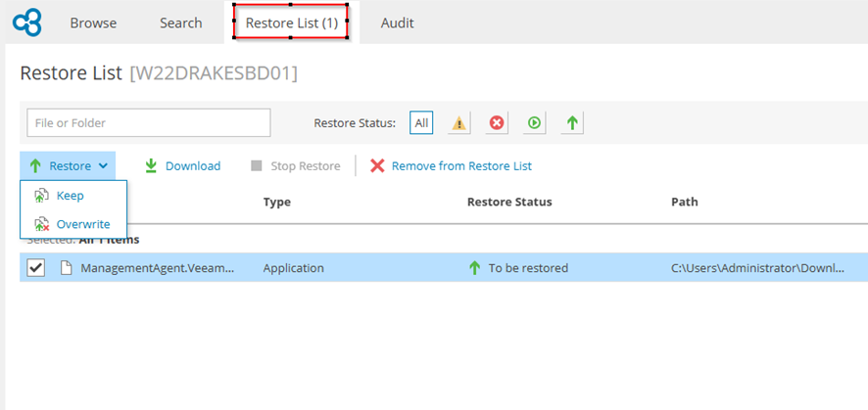This screenshot has height=410, width=868.
Task: Click the Download toolbar button
Action: click(182, 166)
